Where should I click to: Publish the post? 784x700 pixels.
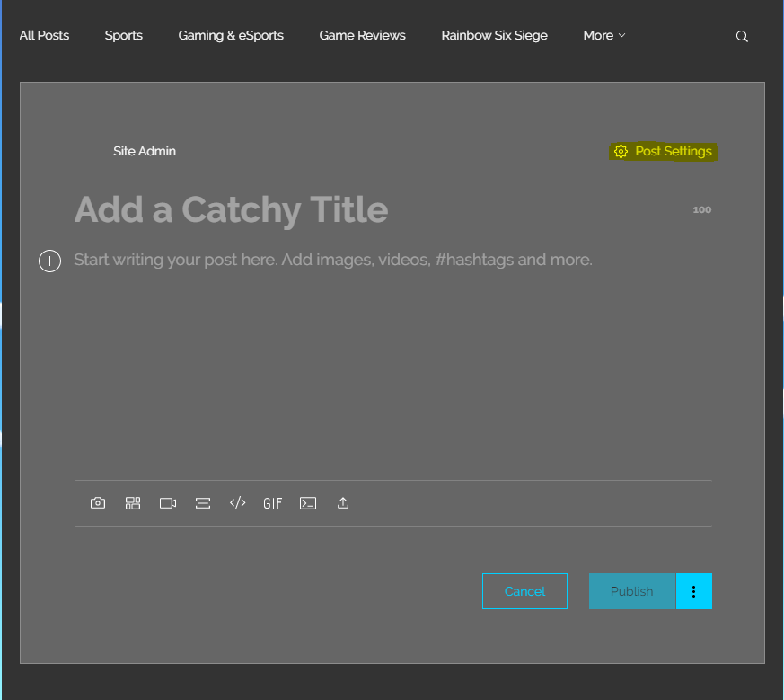tap(632, 591)
